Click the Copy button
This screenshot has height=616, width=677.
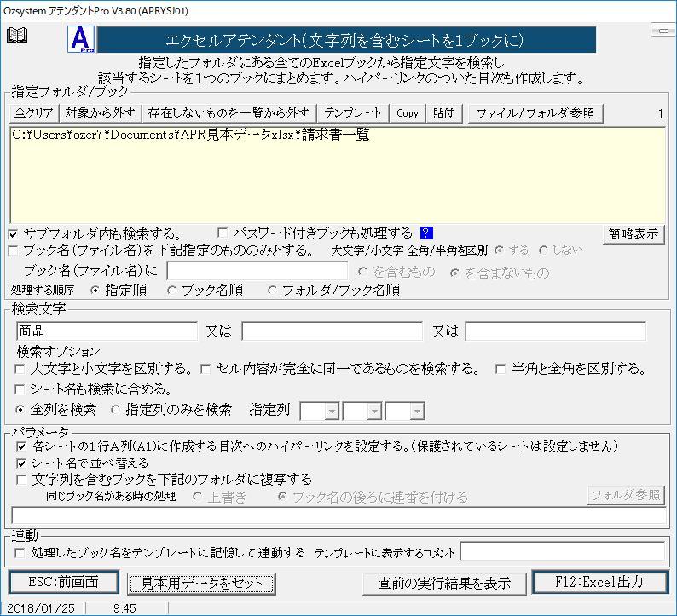(x=408, y=113)
